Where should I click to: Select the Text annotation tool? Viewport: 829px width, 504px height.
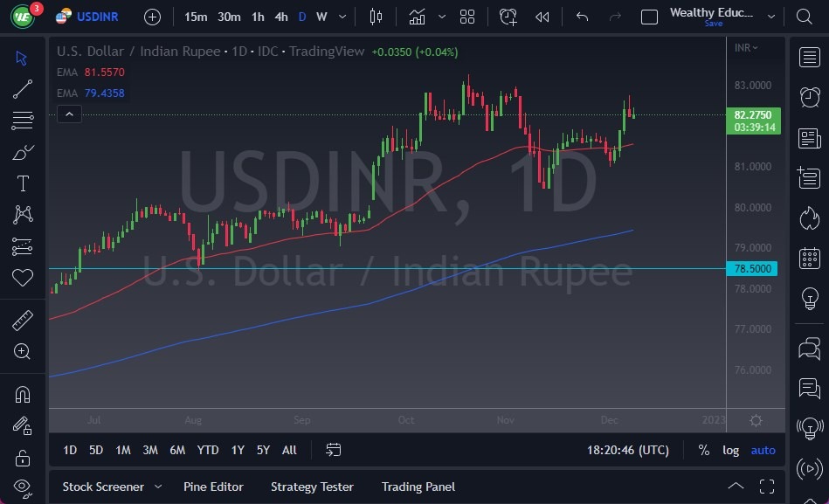[22, 183]
